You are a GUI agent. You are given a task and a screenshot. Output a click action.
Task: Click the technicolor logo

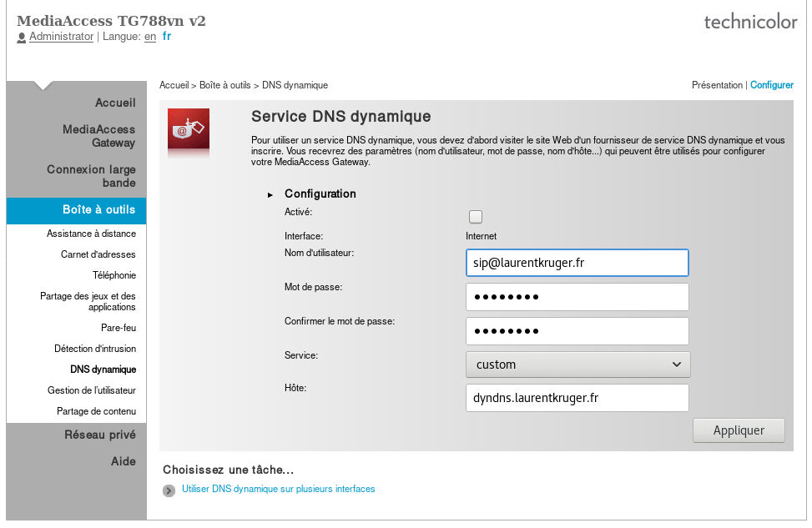pyautogui.click(x=750, y=22)
